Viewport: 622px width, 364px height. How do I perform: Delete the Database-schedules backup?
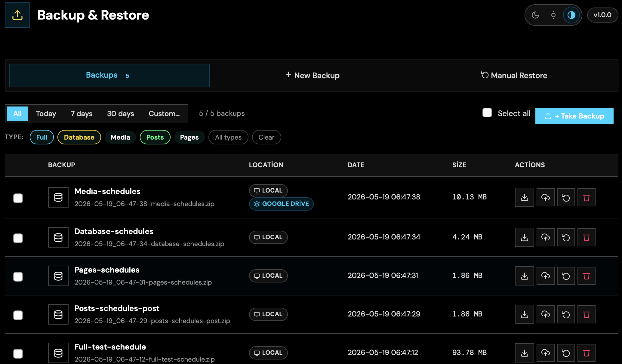(x=587, y=237)
